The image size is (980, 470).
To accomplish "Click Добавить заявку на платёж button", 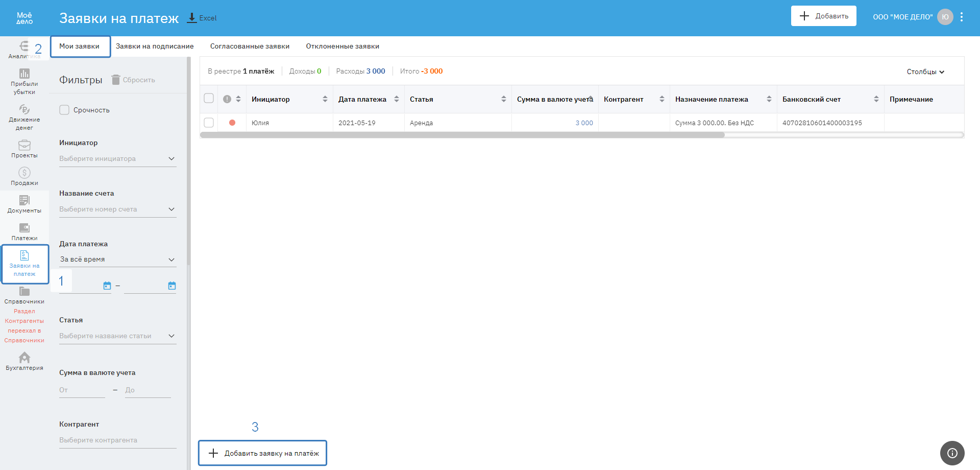I will pos(262,453).
